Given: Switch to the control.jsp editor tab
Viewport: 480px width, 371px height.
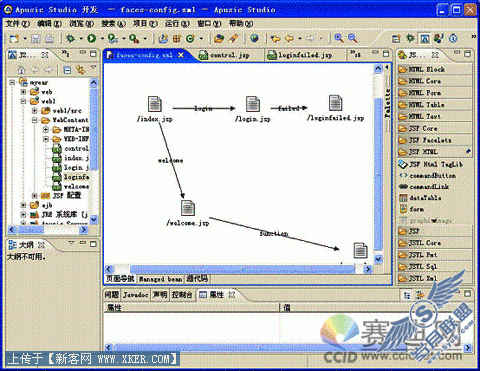Looking at the screenshot, I should click(225, 55).
